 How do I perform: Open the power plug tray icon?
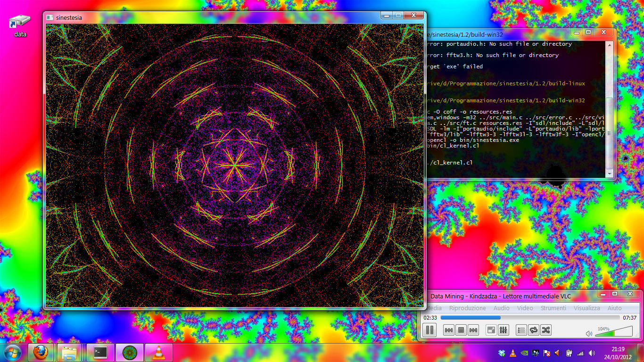click(x=569, y=353)
